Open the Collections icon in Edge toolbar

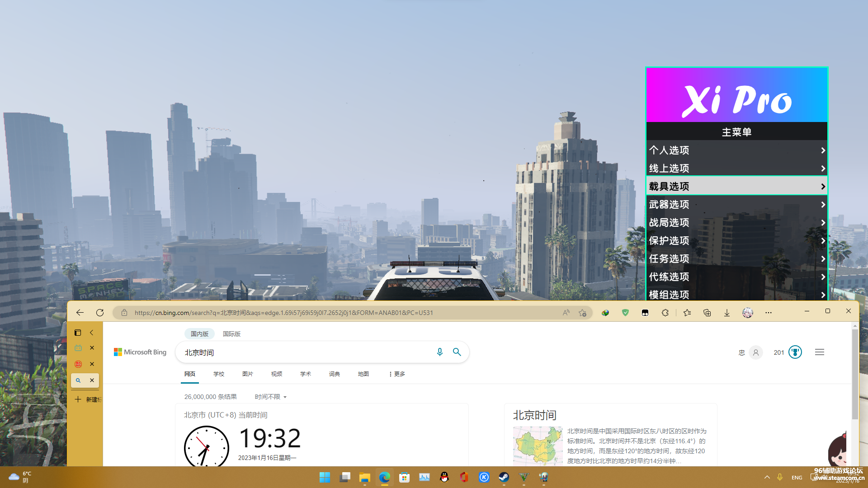coord(707,312)
